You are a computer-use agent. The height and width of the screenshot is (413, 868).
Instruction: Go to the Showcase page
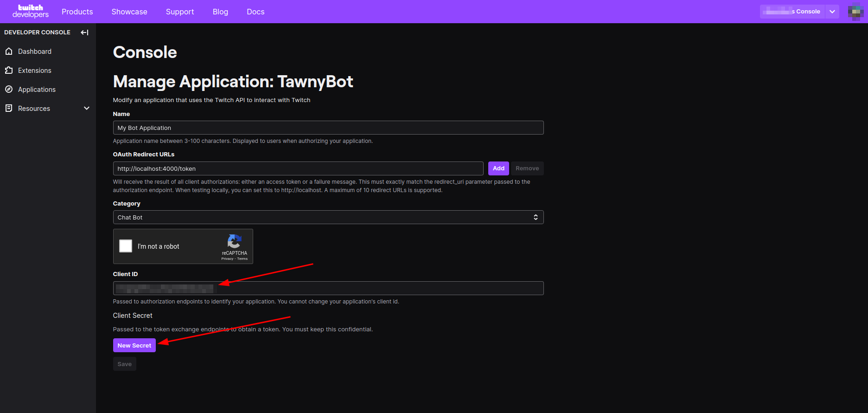(129, 12)
